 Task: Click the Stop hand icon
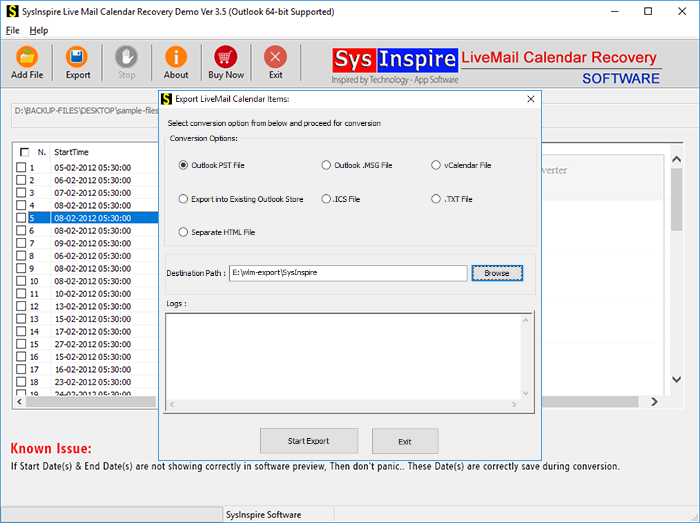[x=126, y=57]
